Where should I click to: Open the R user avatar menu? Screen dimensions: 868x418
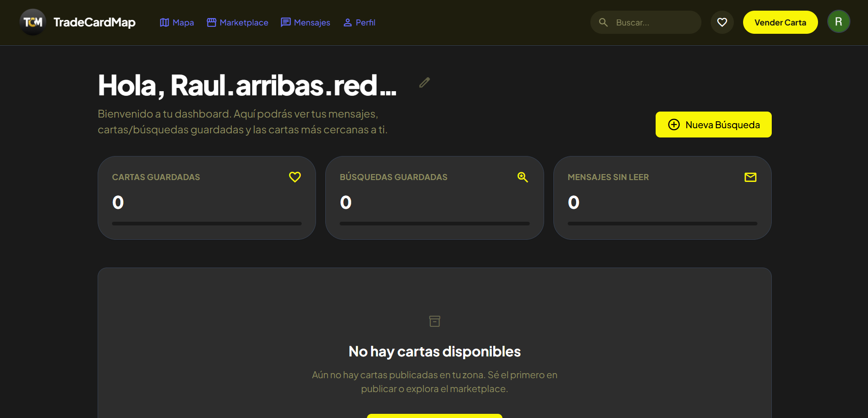pyautogui.click(x=838, y=22)
